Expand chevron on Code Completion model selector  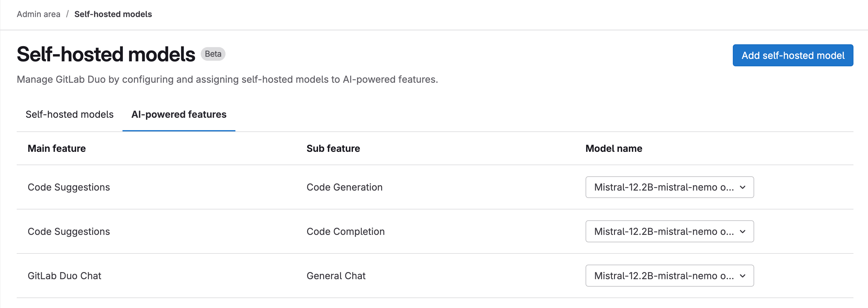742,231
